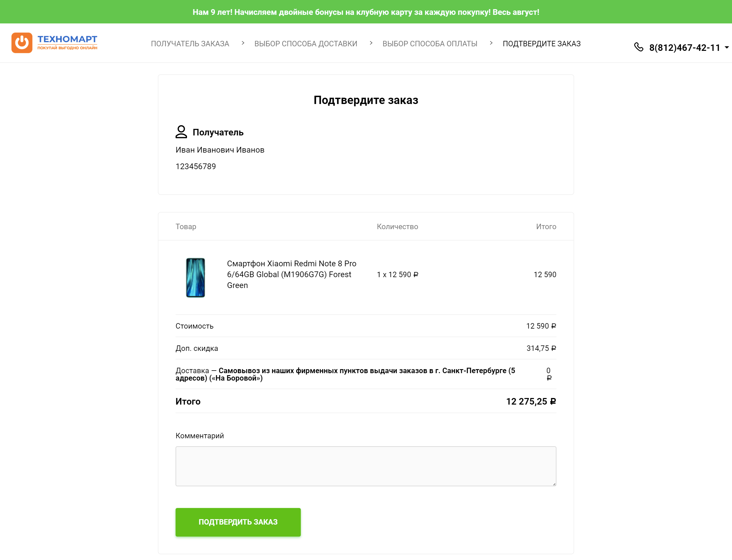Select Подтвердите заказ step

point(542,44)
